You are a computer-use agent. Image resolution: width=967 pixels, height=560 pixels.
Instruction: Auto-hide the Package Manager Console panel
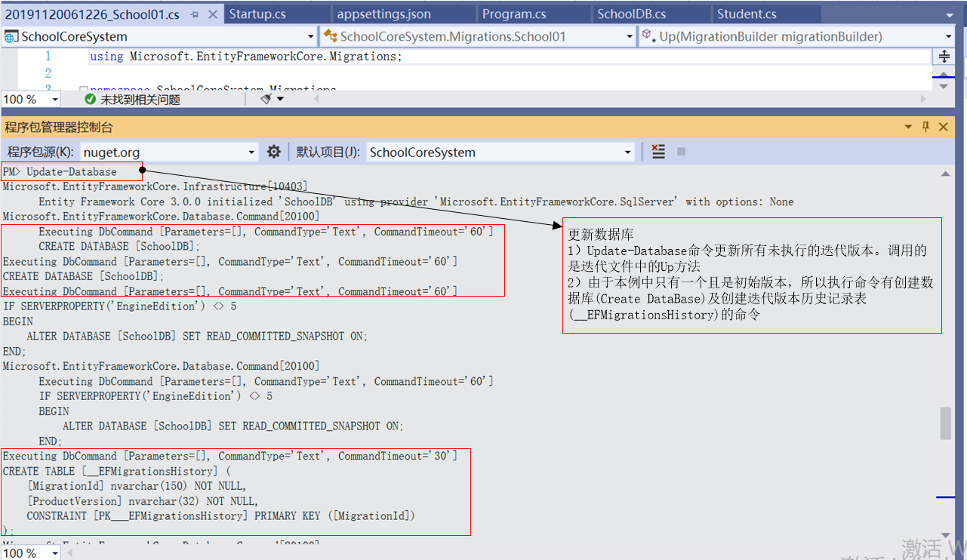(x=926, y=127)
